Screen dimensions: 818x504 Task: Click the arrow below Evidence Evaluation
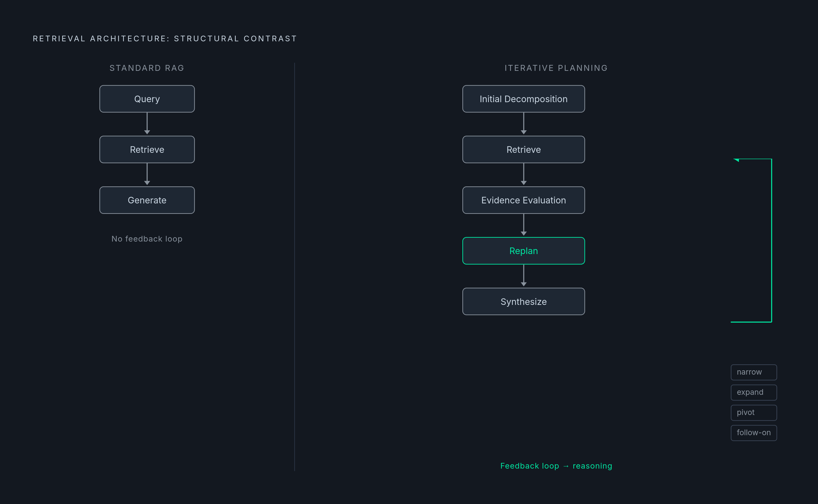point(524,225)
